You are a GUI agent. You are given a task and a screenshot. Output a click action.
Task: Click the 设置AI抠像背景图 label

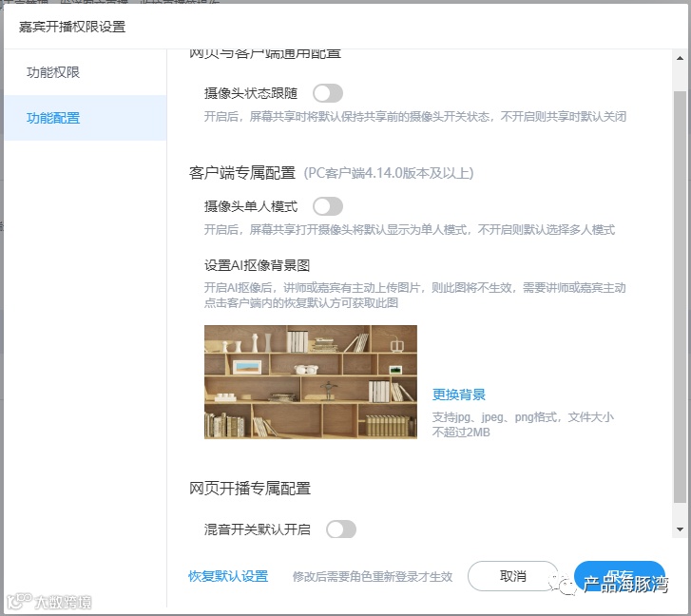coord(257,265)
